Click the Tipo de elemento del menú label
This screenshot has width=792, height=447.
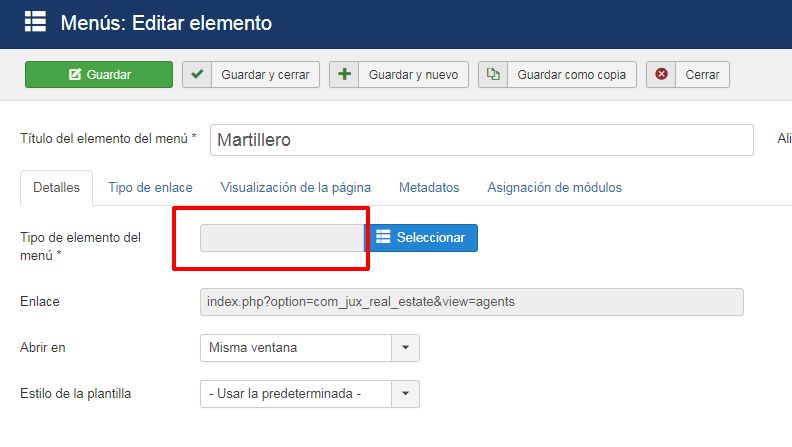point(80,246)
